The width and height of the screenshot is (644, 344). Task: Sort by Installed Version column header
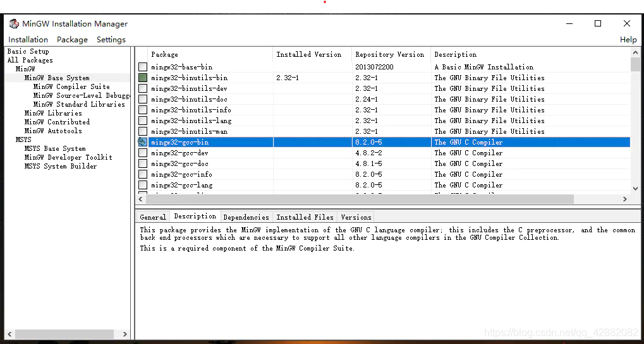pos(312,54)
